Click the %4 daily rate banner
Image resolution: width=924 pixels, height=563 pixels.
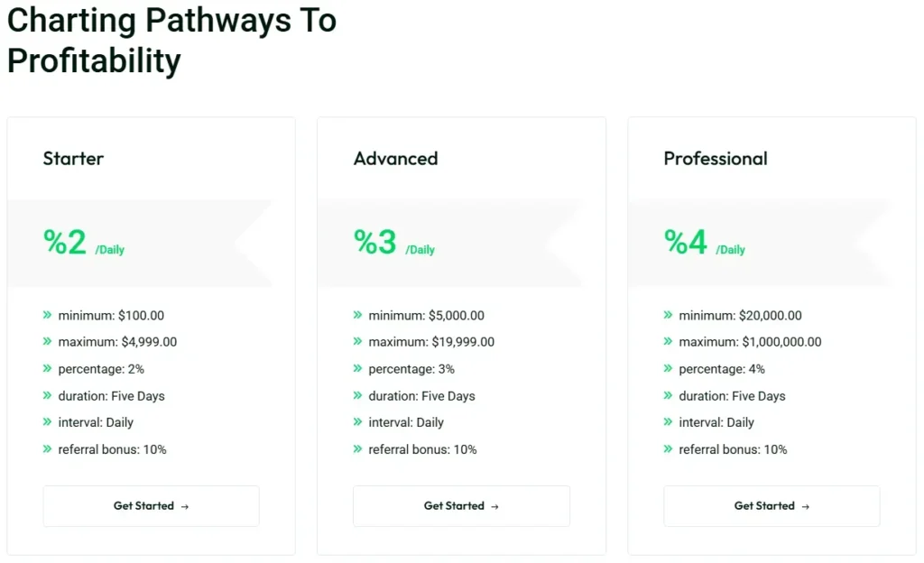pyautogui.click(x=704, y=243)
